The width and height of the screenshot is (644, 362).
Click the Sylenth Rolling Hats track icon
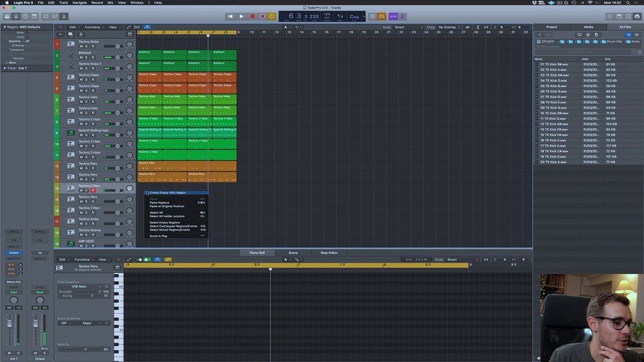(x=70, y=133)
